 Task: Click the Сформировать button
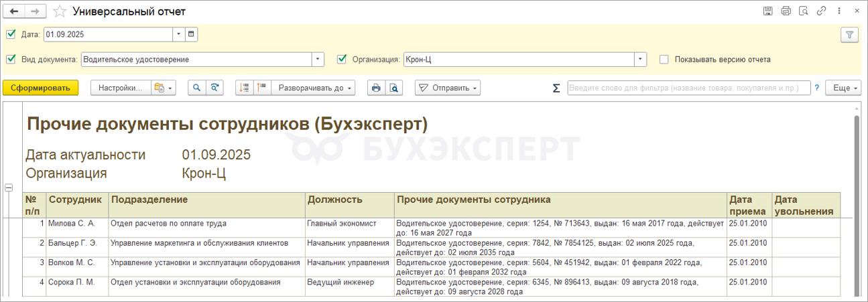click(x=41, y=88)
